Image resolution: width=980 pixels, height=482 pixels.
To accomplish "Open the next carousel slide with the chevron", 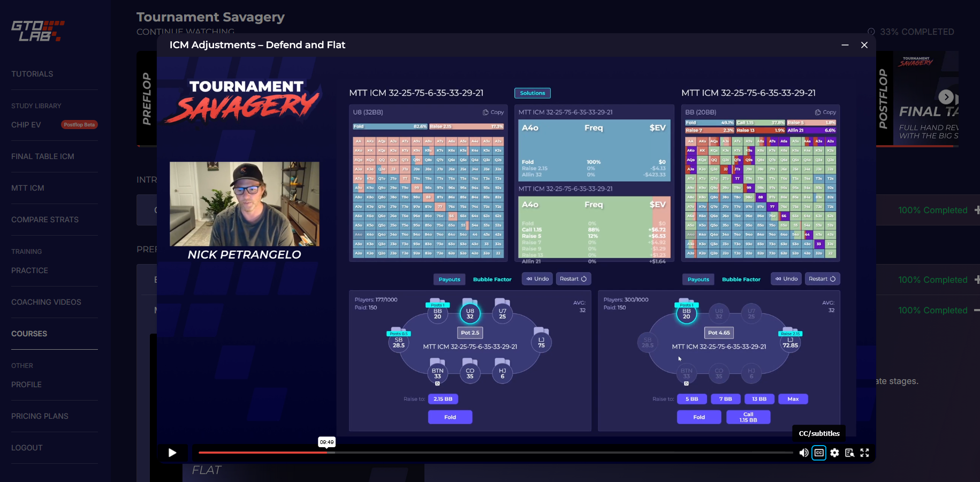I will pos(946,97).
